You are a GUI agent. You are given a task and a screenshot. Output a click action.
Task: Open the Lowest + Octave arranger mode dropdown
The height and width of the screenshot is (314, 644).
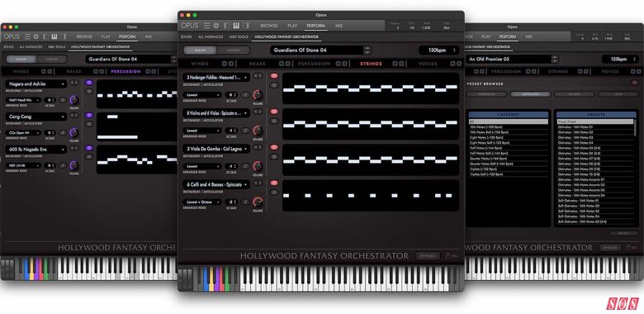point(203,202)
